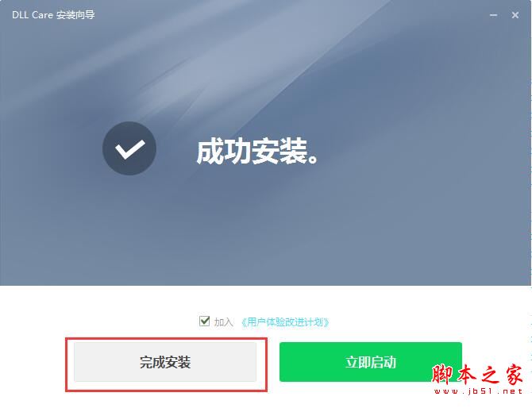The width and height of the screenshot is (532, 408).
Task: Uncheck the 加入 user experience checkbox
Action: (x=204, y=321)
